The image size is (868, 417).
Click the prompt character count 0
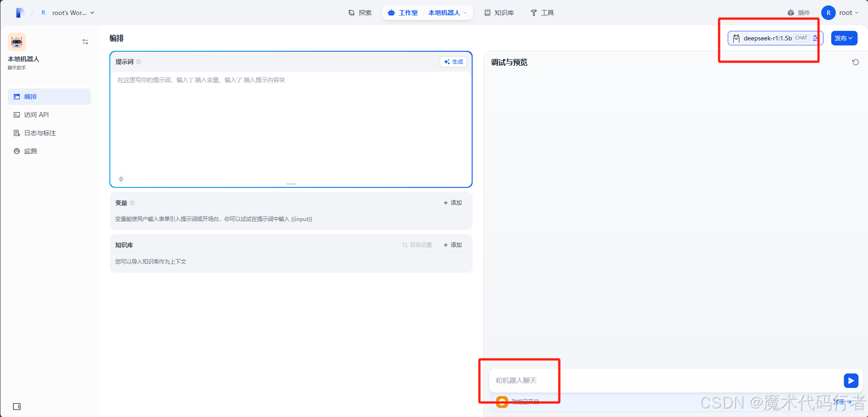121,179
